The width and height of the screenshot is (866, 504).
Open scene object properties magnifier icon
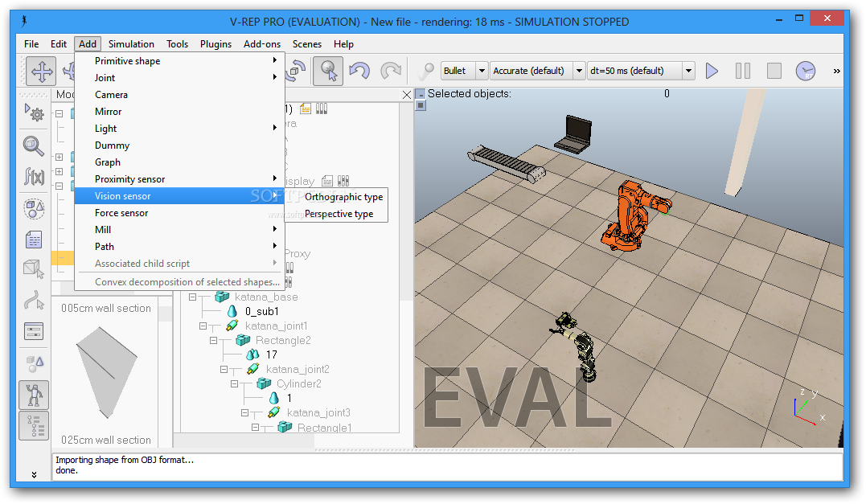pyautogui.click(x=34, y=146)
